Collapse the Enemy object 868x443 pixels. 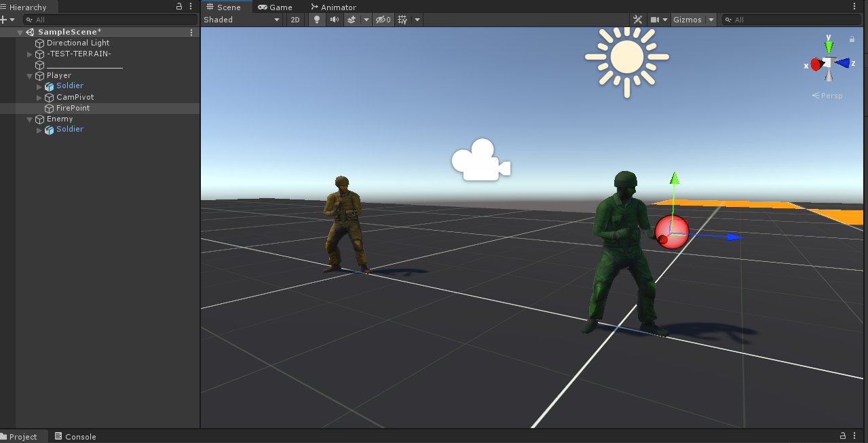click(x=29, y=119)
